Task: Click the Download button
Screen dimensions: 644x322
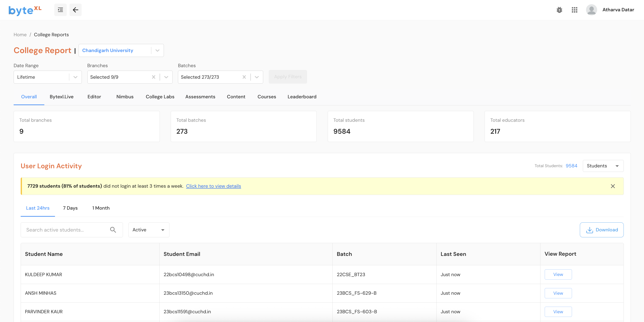Action: click(601, 230)
